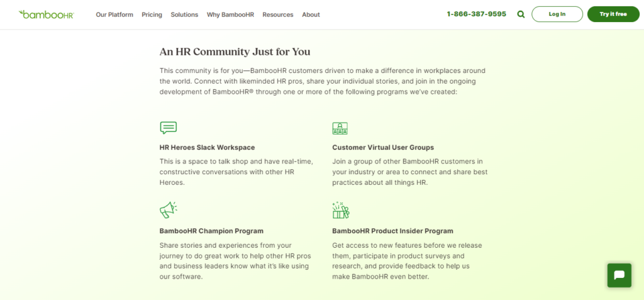Open the live chat bubble widget
The image size is (644, 300).
[x=619, y=275]
